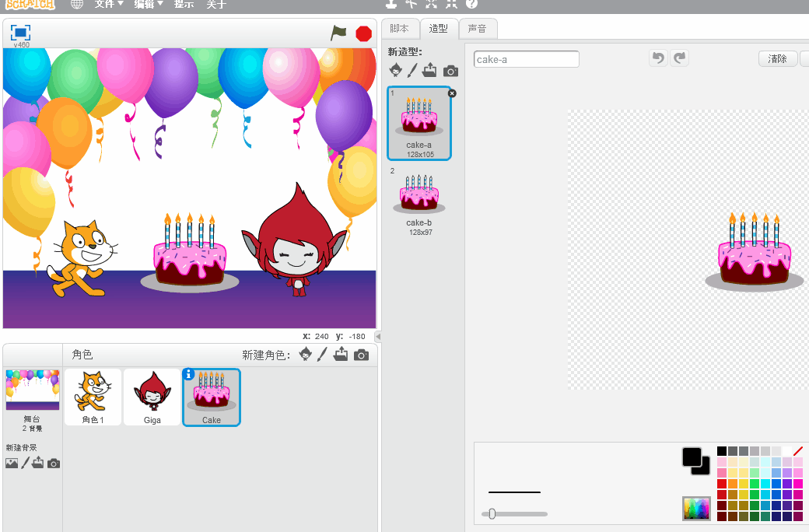Choose new sprite from library
809x532 pixels.
point(306,354)
